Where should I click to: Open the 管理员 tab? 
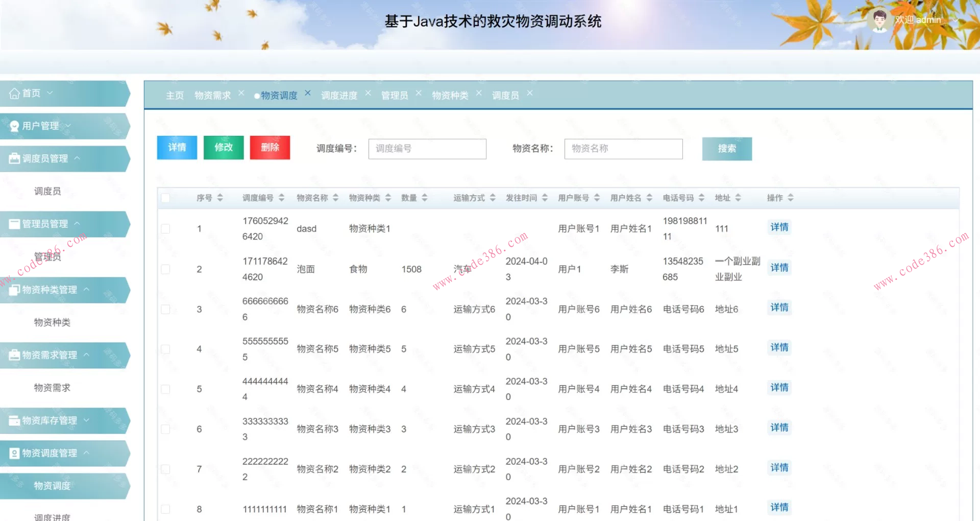tap(394, 95)
